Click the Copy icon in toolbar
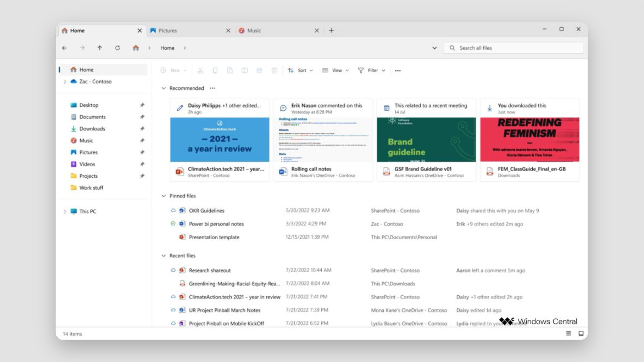 (215, 70)
